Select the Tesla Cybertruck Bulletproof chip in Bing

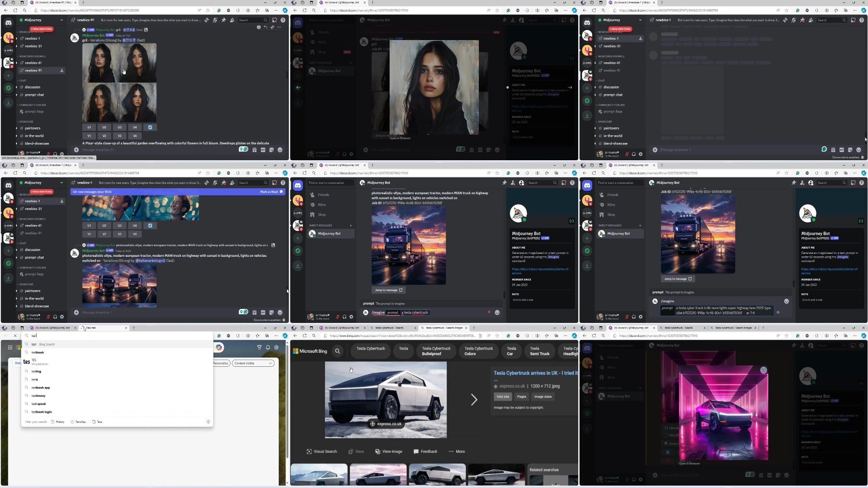(x=436, y=351)
